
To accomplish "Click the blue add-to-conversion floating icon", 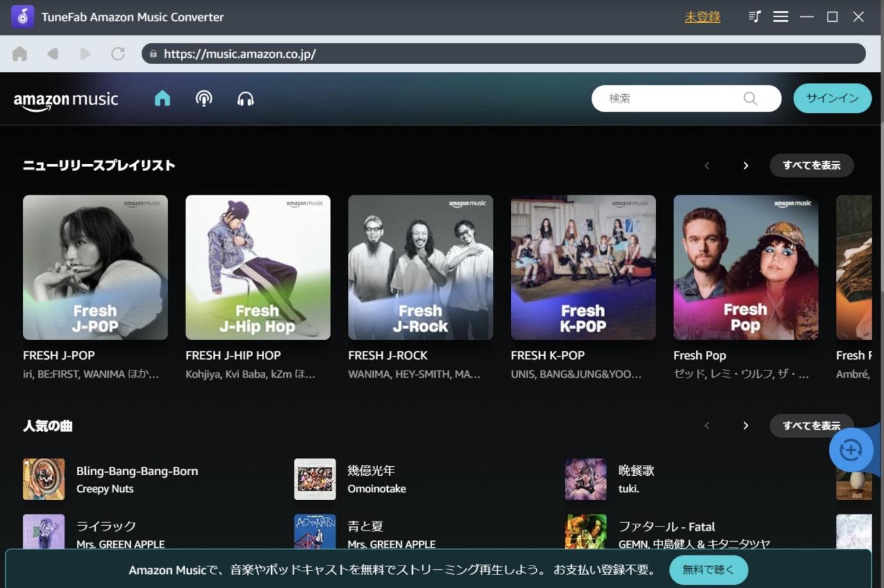I will (851, 449).
